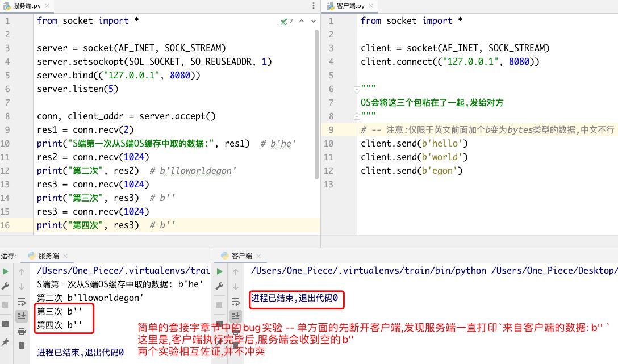Screen dimensions: 618x364
Task: Switch to the 服务端.py editor tab
Action: pyautogui.click(x=27, y=6)
